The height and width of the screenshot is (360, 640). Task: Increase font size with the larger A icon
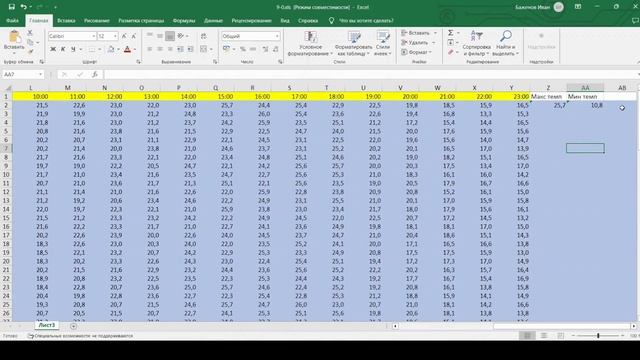124,36
